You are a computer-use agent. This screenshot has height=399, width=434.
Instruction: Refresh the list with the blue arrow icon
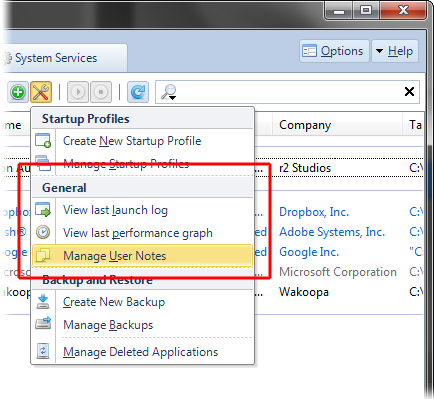pos(138,92)
